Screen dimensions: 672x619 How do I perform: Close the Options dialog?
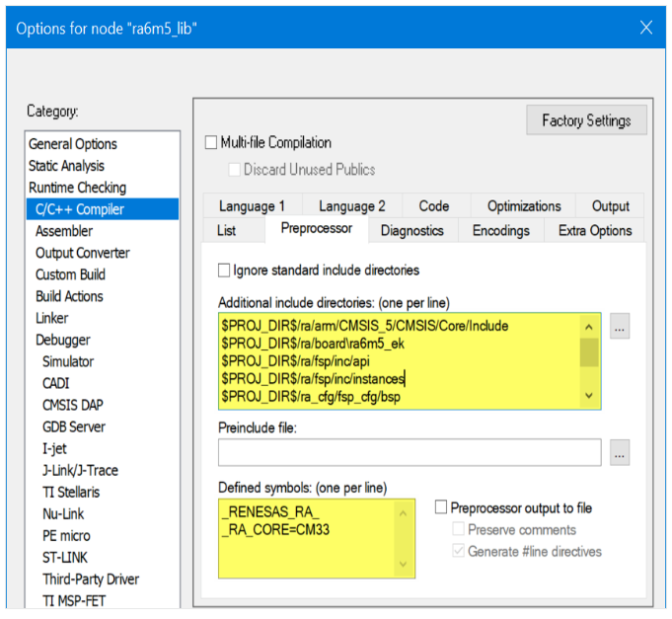(646, 28)
